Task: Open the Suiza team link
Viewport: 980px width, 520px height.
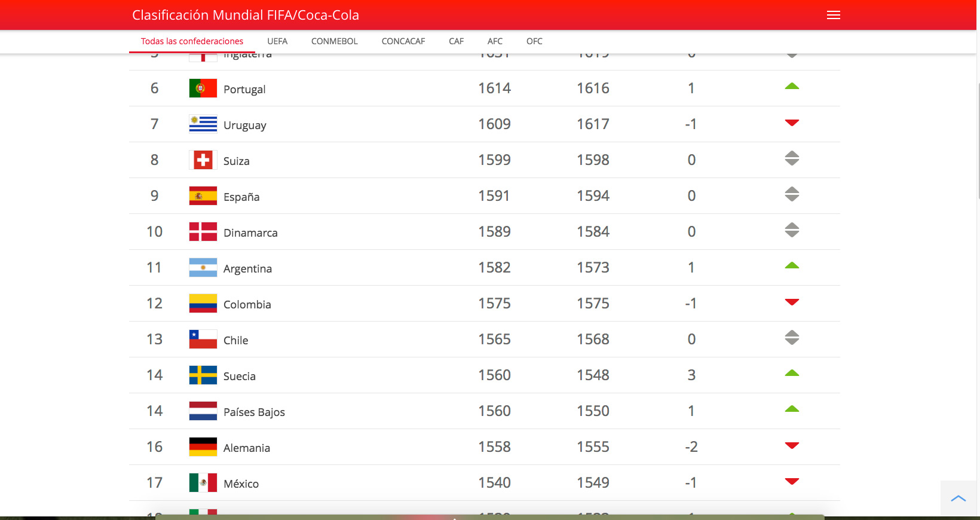Action: [x=237, y=161]
